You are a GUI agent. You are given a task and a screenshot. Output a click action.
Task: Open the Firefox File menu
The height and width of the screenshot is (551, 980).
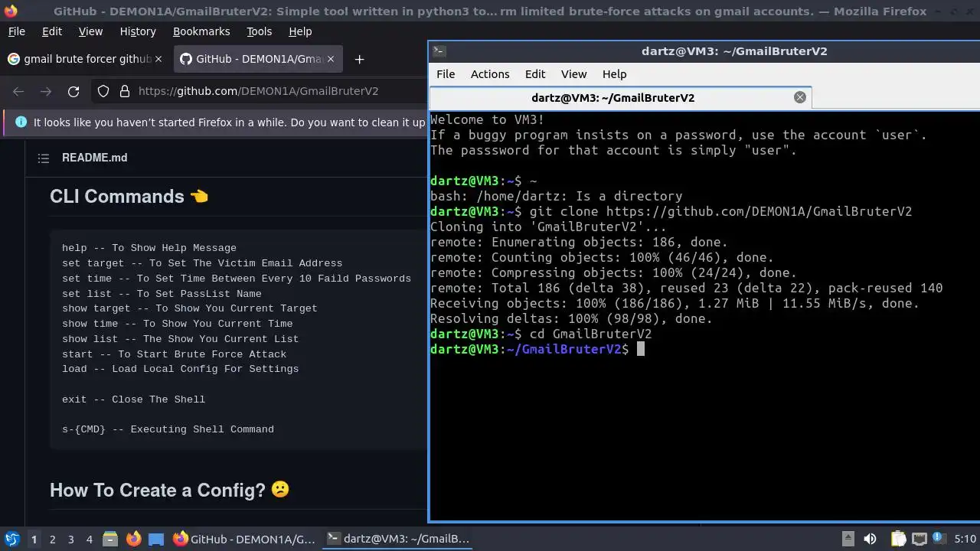(x=16, y=31)
